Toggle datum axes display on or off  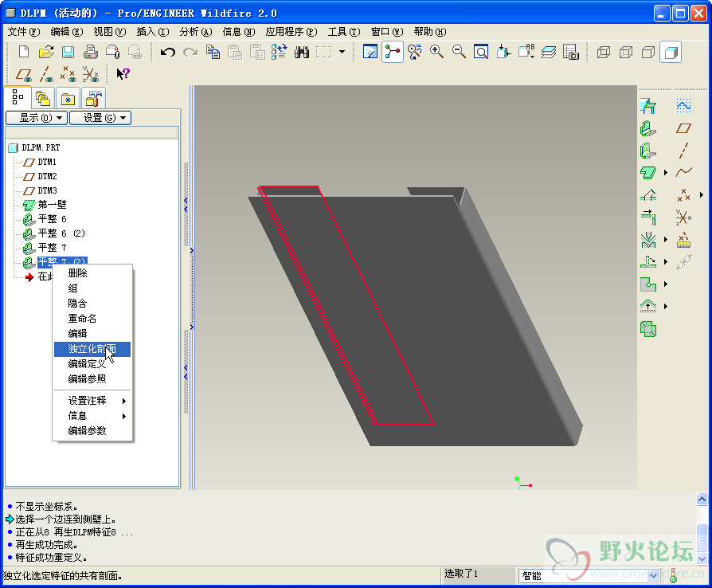tap(46, 74)
